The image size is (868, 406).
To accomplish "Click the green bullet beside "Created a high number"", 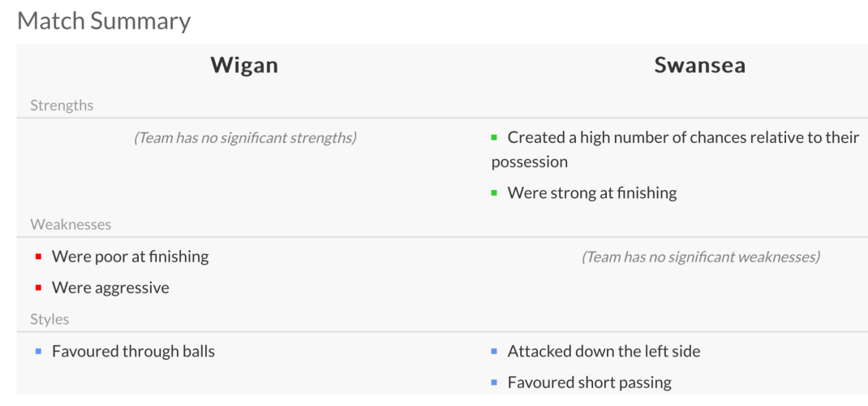I will click(495, 138).
